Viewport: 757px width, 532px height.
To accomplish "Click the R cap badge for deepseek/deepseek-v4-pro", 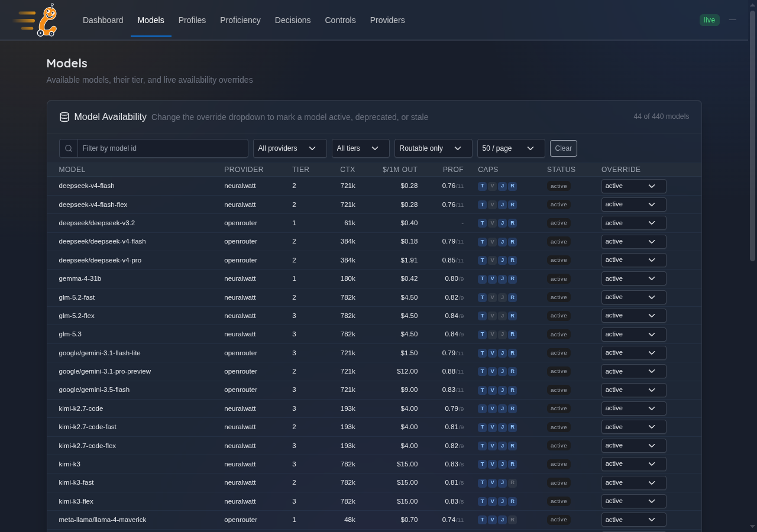I will pos(512,260).
